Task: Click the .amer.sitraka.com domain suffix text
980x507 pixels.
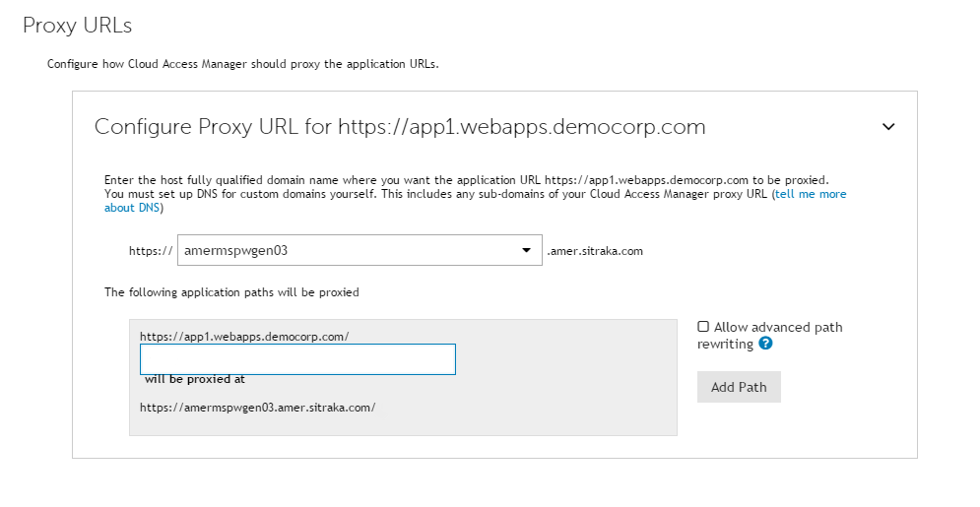Action: (595, 251)
